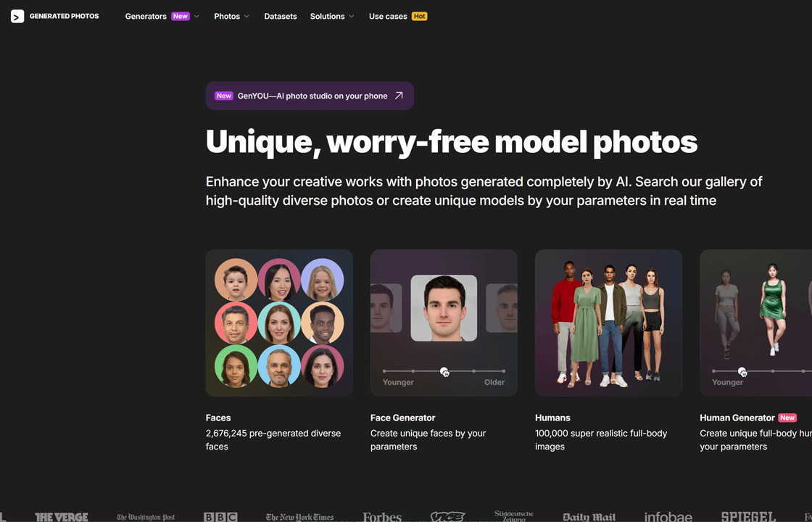Viewport: 812px width, 522px height.
Task: Open the GenYOU banner arrow icon
Action: [x=399, y=96]
